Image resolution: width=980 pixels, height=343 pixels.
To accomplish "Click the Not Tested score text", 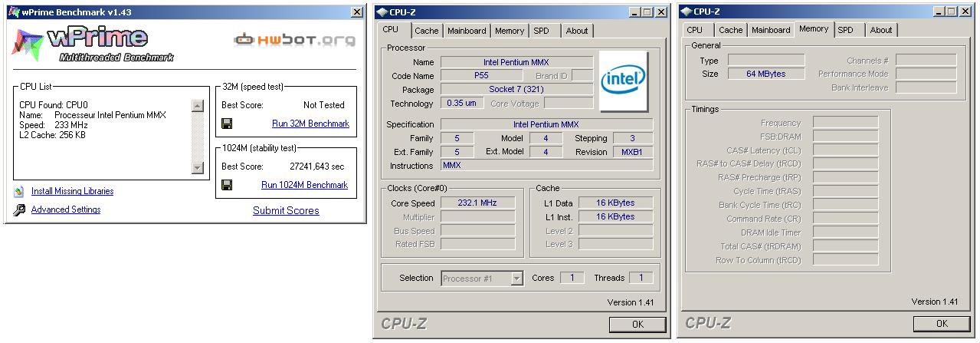I will (x=324, y=105).
